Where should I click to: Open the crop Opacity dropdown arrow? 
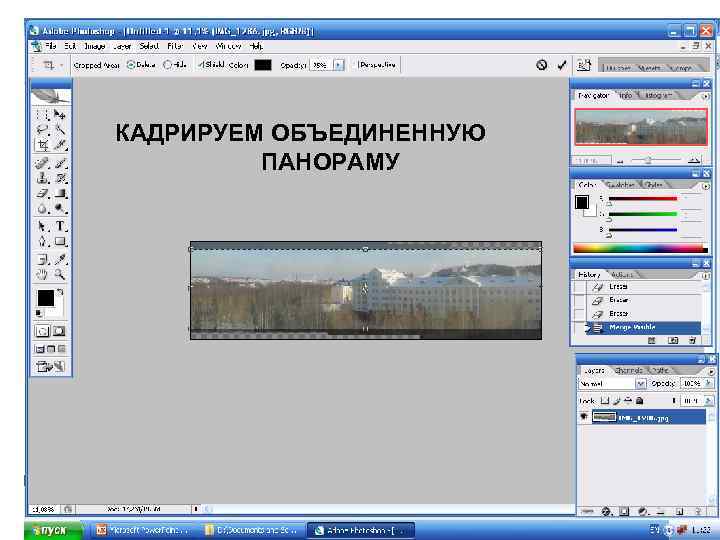pyautogui.click(x=338, y=65)
